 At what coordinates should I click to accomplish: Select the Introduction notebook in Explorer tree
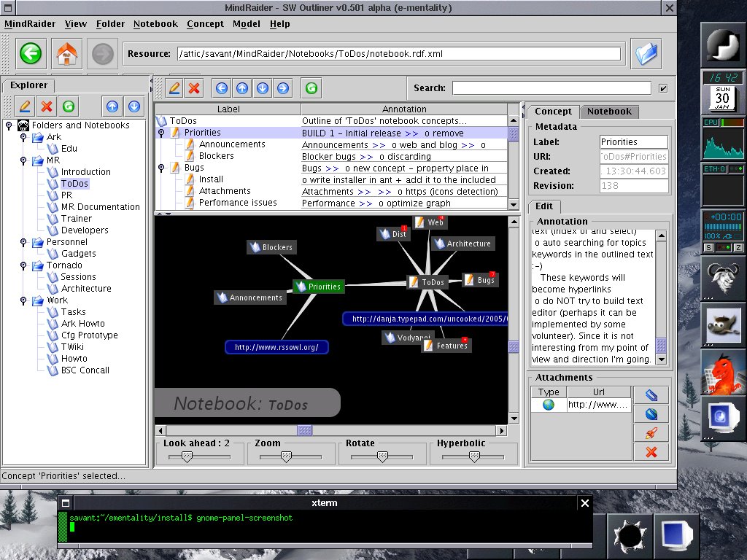click(85, 172)
